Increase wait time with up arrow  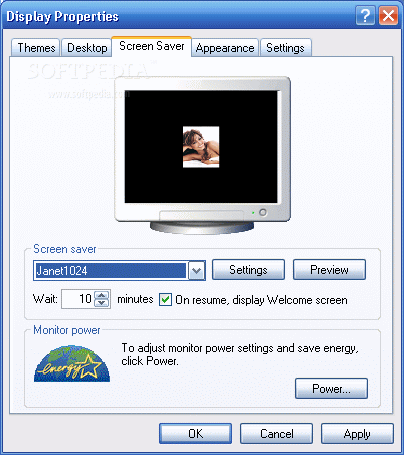(x=102, y=295)
